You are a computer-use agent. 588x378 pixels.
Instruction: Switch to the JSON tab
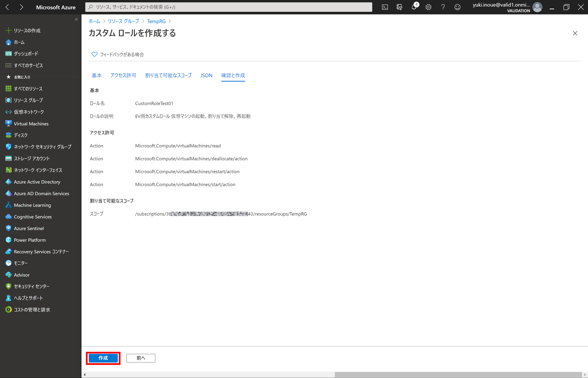206,75
